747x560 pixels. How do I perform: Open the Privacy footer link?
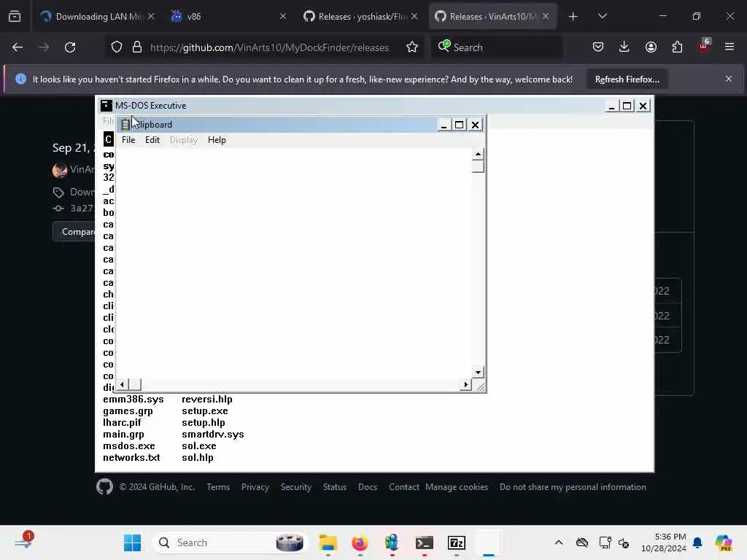pyautogui.click(x=255, y=487)
